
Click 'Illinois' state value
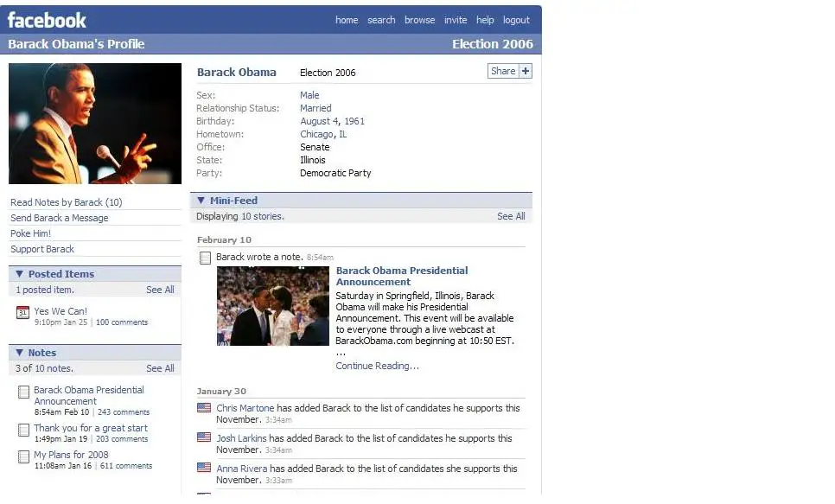tap(313, 161)
